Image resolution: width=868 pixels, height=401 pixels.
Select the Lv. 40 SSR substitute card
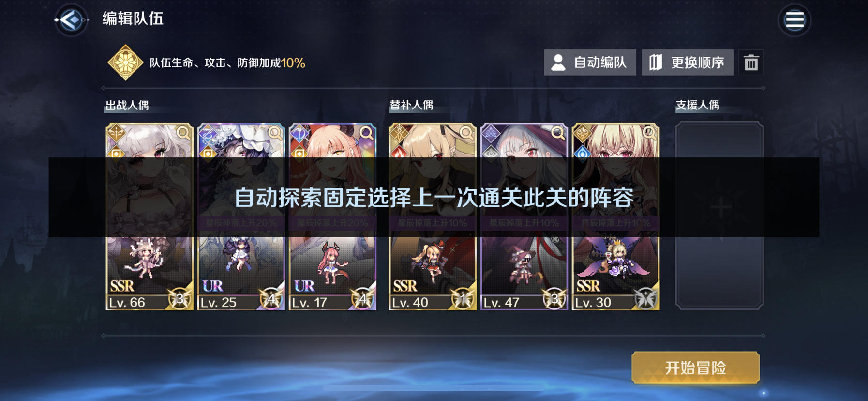(x=433, y=216)
